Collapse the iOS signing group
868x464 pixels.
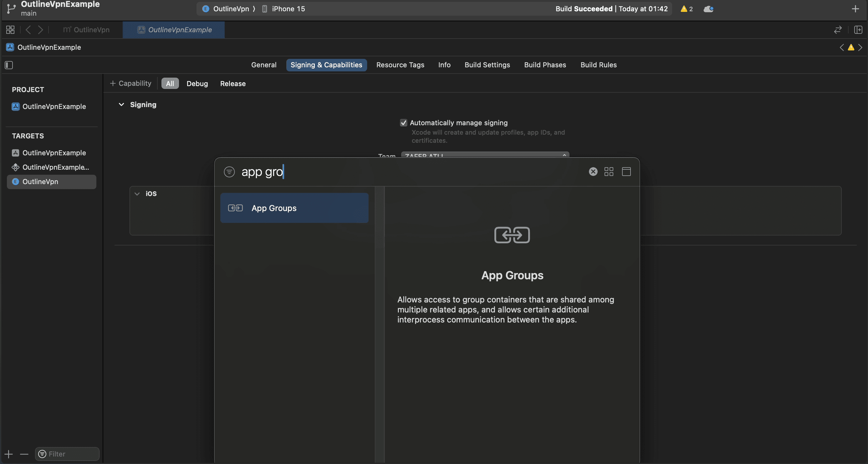137,193
